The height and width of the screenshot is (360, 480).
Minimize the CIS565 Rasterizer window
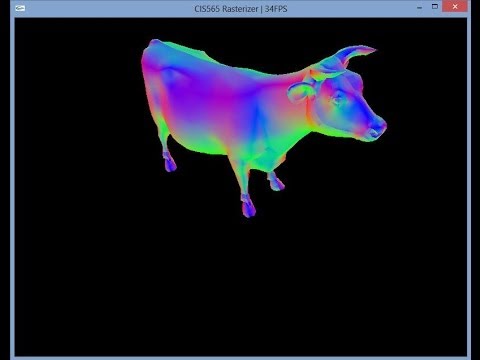(x=419, y=7)
